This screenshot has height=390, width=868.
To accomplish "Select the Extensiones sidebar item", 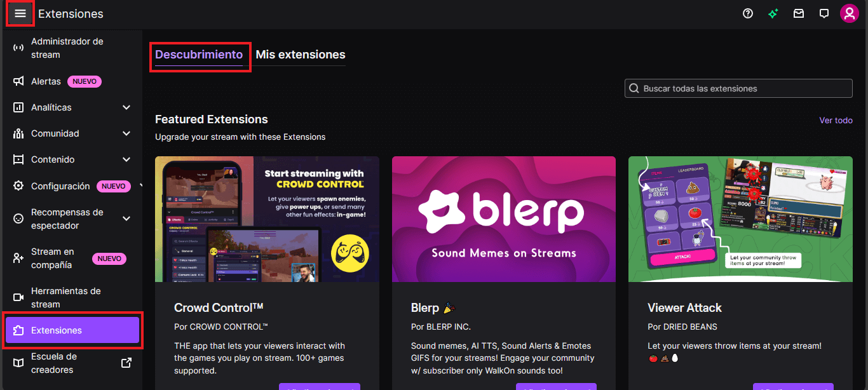I will 72,330.
